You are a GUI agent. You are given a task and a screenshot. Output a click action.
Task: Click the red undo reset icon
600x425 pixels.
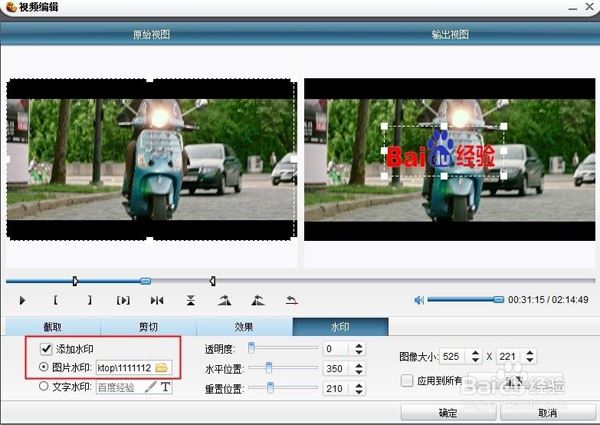pyautogui.click(x=292, y=300)
